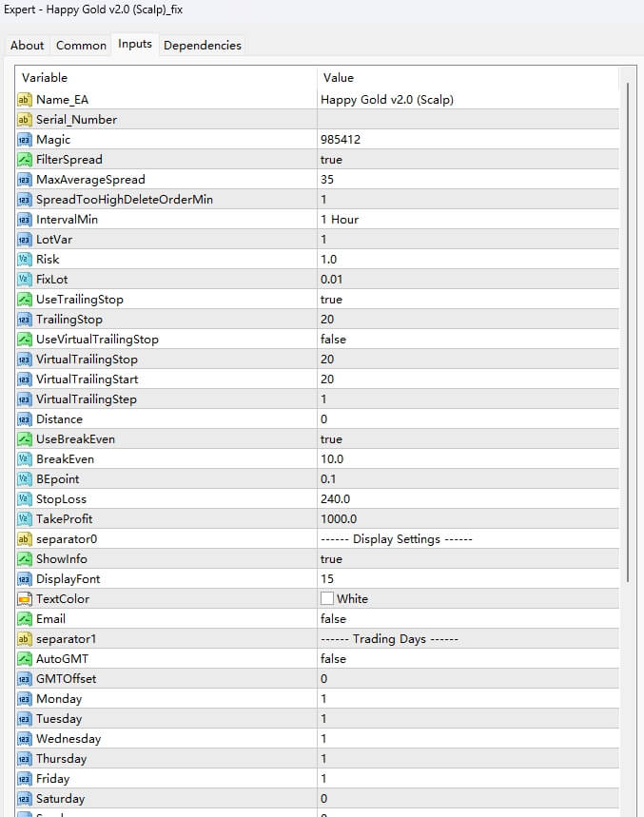Click the UseBreakEven boolean type icon
The height and width of the screenshot is (817, 644).
tap(25, 439)
